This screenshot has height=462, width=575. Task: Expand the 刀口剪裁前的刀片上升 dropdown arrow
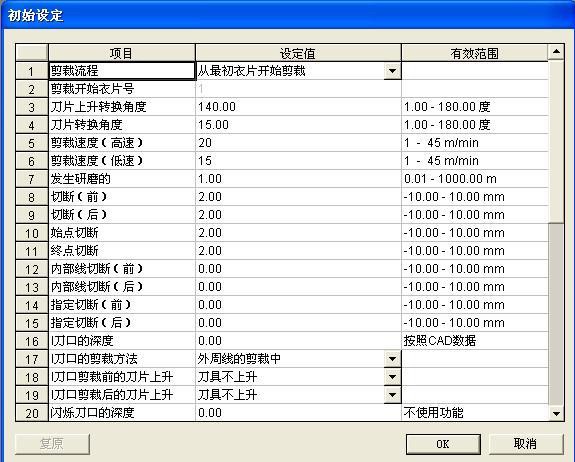392,377
